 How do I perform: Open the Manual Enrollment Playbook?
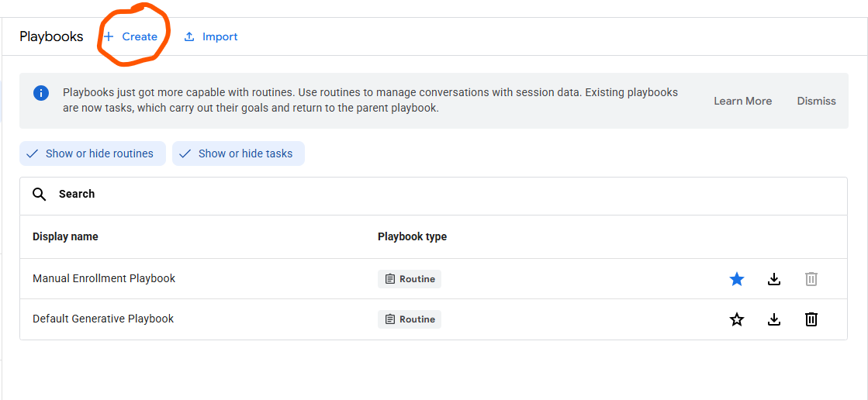click(104, 278)
